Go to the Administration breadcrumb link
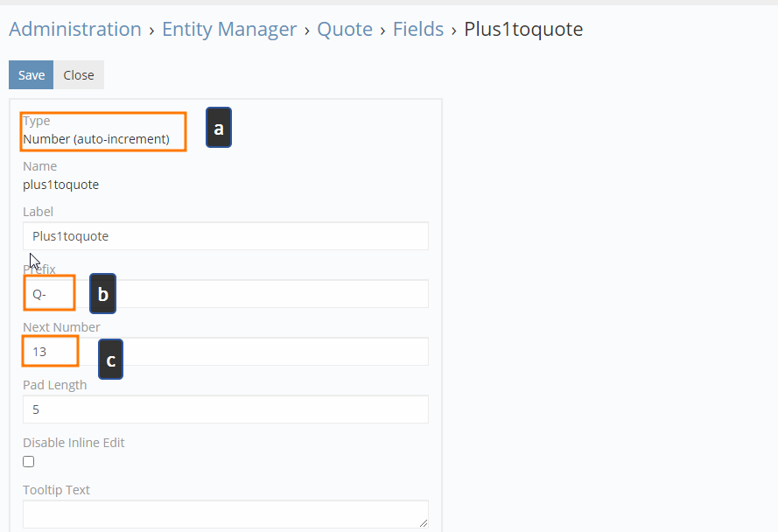This screenshot has width=778, height=532. tap(75, 29)
